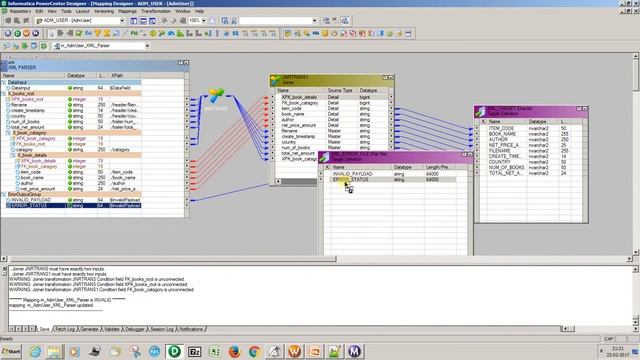Choose the yellow funnel Filter transformation icon
Viewport: 640px width, 360px height.
(x=98, y=33)
